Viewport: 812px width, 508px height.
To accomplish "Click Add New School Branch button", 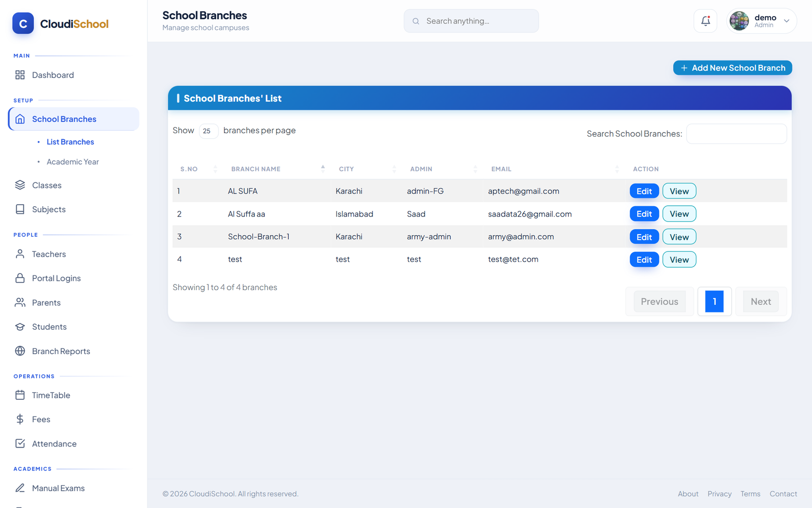I will (732, 68).
